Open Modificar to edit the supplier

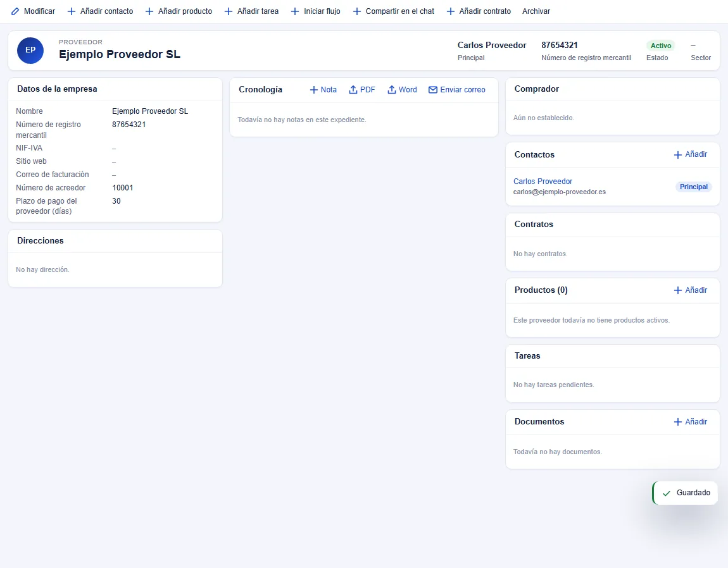[34, 11]
